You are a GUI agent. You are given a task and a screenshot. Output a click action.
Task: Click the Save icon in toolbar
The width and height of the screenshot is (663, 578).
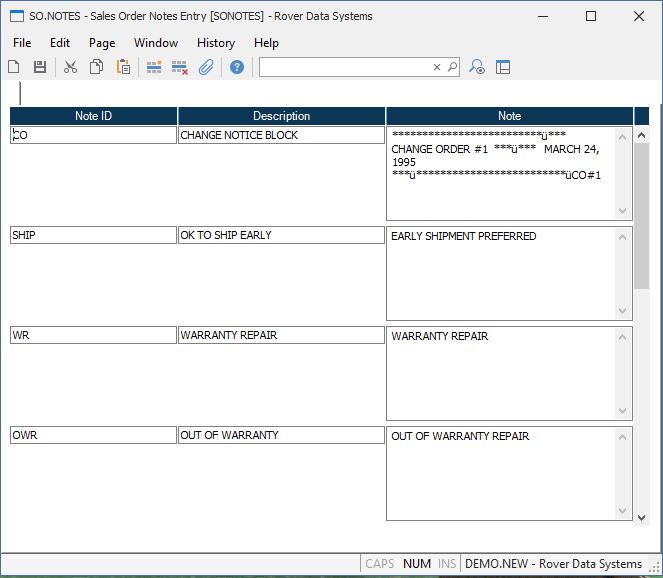tap(40, 67)
